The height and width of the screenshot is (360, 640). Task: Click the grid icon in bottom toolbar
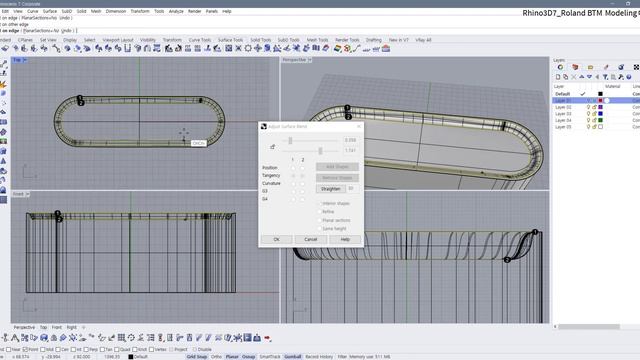pos(121,338)
